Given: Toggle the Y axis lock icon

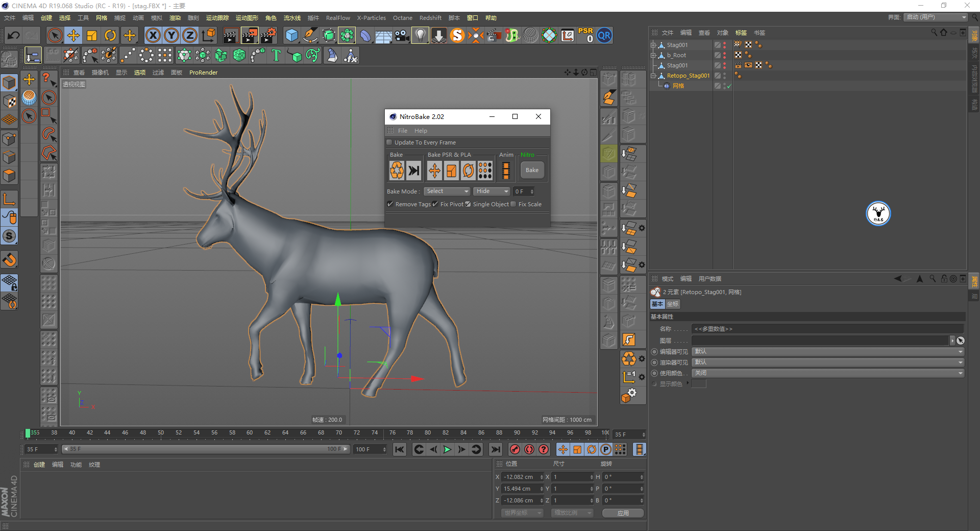Looking at the screenshot, I should coord(171,35).
